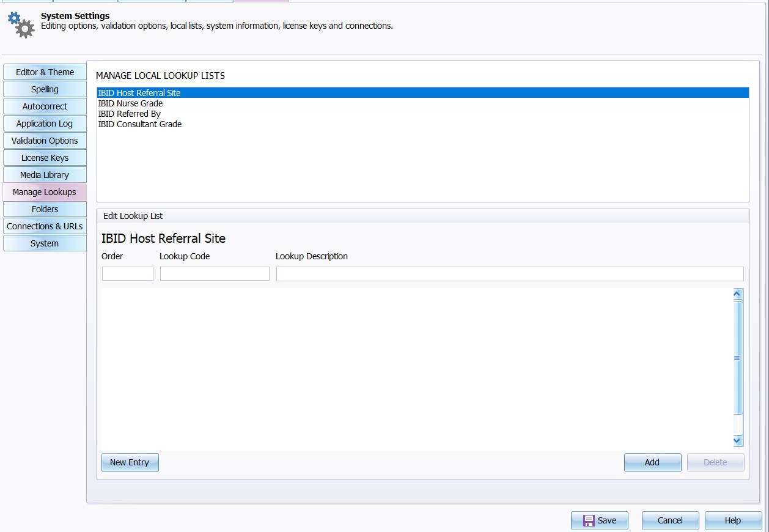Click the floppy disk Save icon

pos(589,520)
